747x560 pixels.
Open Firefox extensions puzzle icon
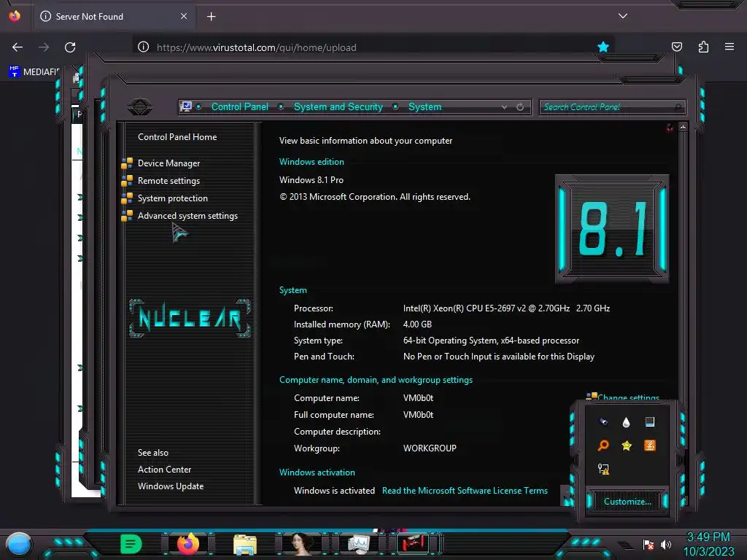tap(703, 47)
